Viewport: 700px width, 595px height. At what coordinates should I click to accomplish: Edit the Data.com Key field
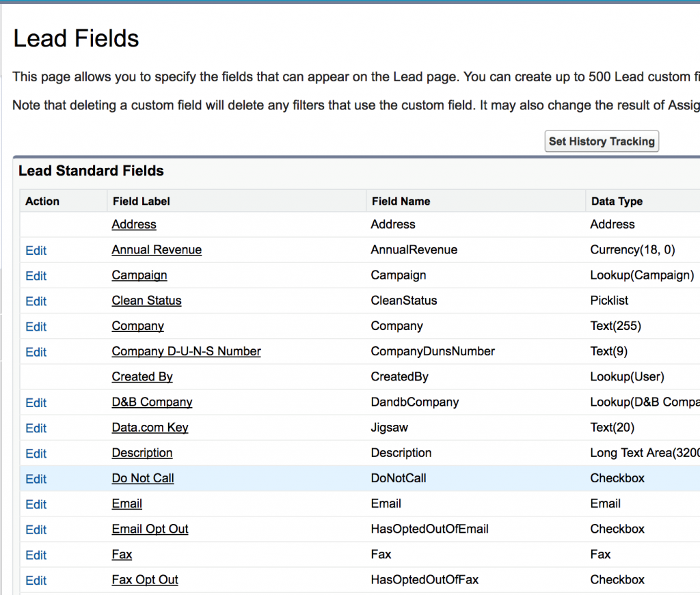(36, 428)
